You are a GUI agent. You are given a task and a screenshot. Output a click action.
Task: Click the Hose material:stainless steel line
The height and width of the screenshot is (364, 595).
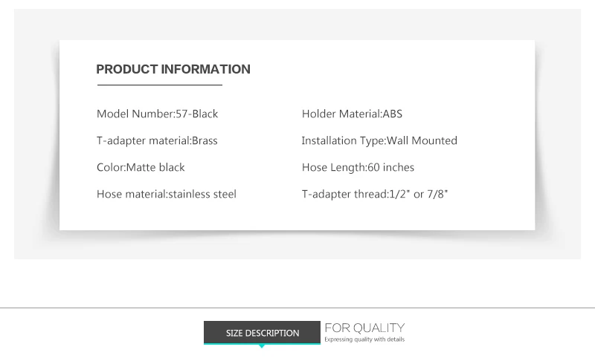tap(166, 194)
